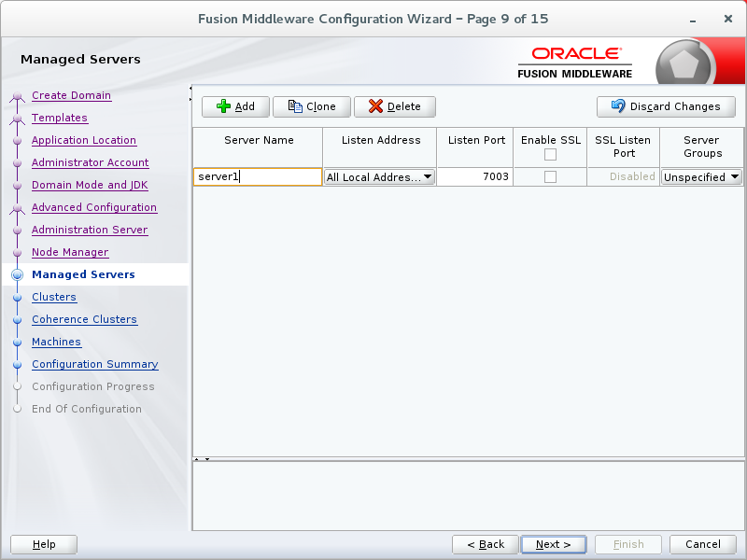
Task: Click the Cancel button
Action: click(703, 544)
